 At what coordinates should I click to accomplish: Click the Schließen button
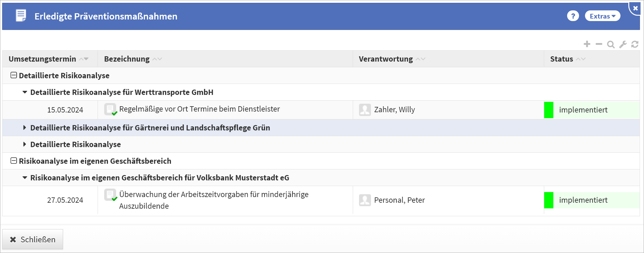(33, 239)
